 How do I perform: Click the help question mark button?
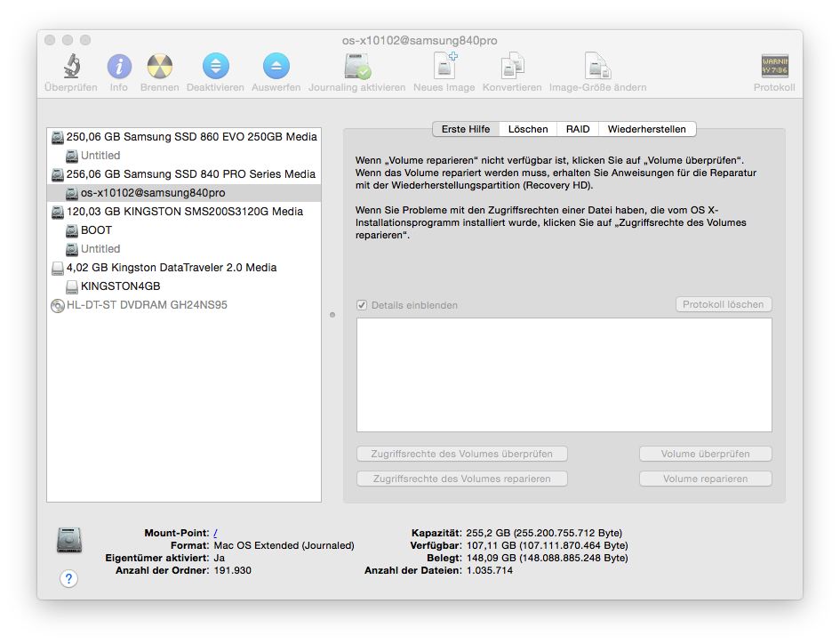pos(69,579)
